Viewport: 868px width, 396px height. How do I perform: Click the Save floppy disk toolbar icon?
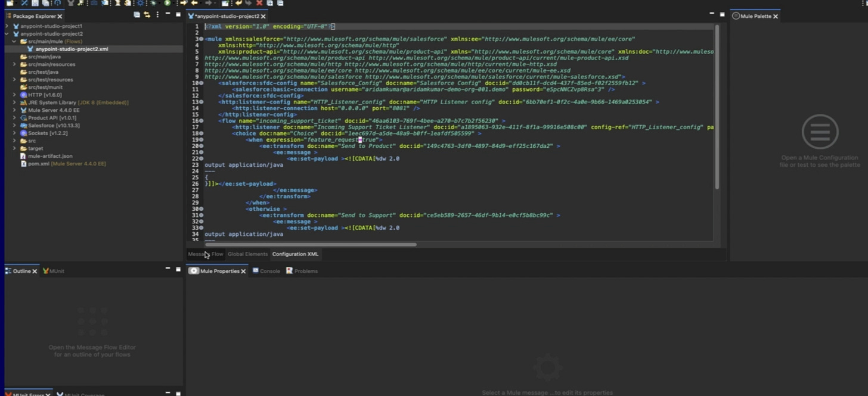(x=36, y=3)
